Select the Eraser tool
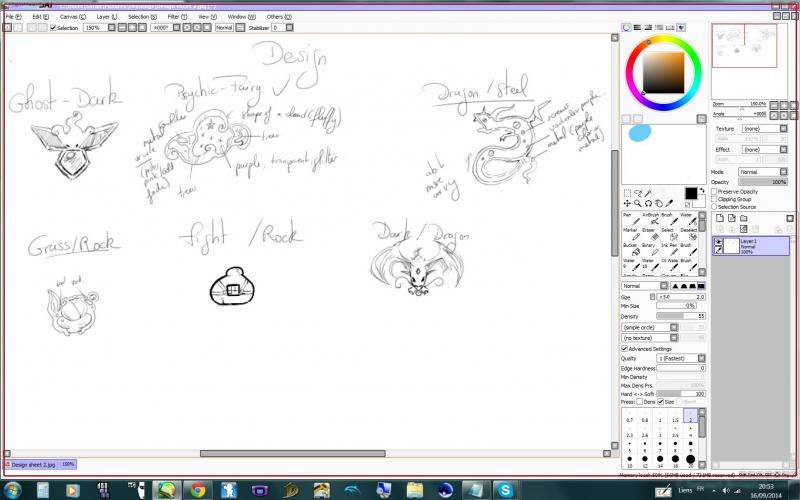The height and width of the screenshot is (500, 800). click(x=650, y=234)
